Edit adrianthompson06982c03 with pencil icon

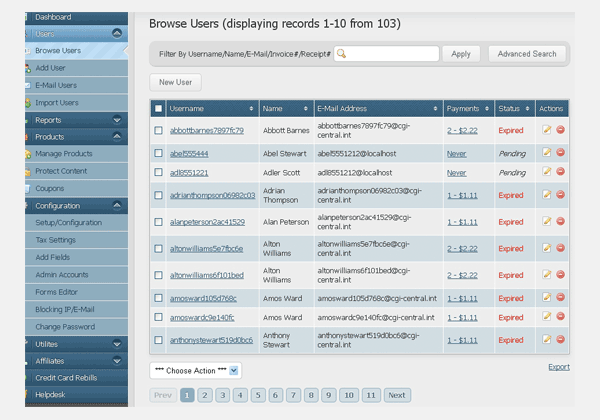547,195
